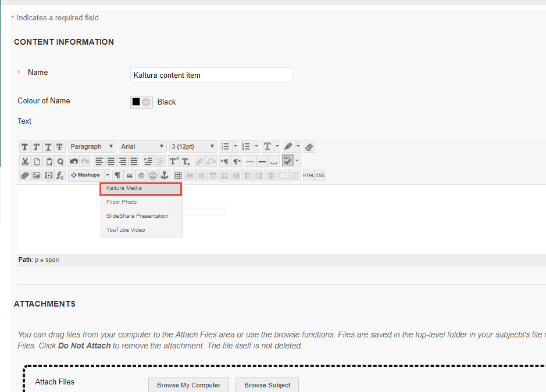Click the Bold text formatting icon

[24, 147]
